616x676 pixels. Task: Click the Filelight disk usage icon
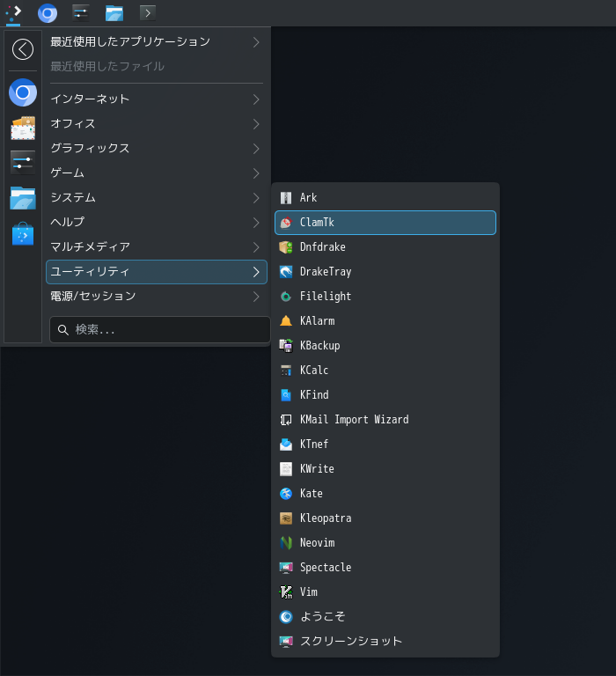coord(286,296)
